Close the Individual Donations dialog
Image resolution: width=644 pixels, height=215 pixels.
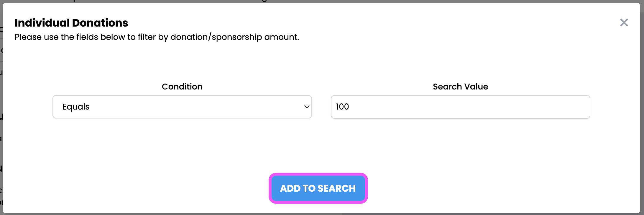624,22
